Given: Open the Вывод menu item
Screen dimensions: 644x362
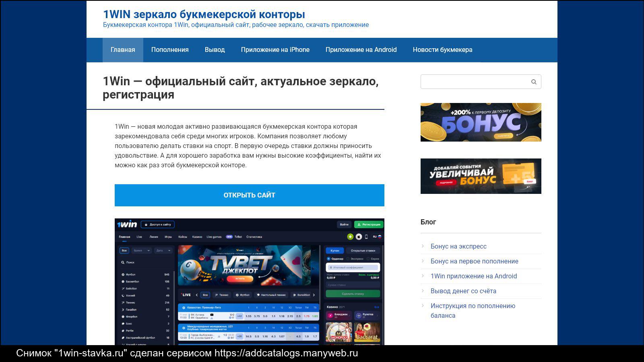Looking at the screenshot, I should (x=215, y=50).
